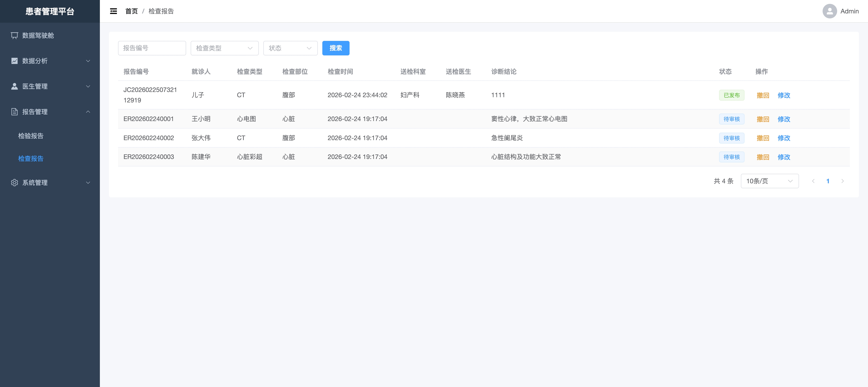Screen dimensions: 868x387
Task: Click 待审核 tag for 王小明 row
Action: coord(732,119)
